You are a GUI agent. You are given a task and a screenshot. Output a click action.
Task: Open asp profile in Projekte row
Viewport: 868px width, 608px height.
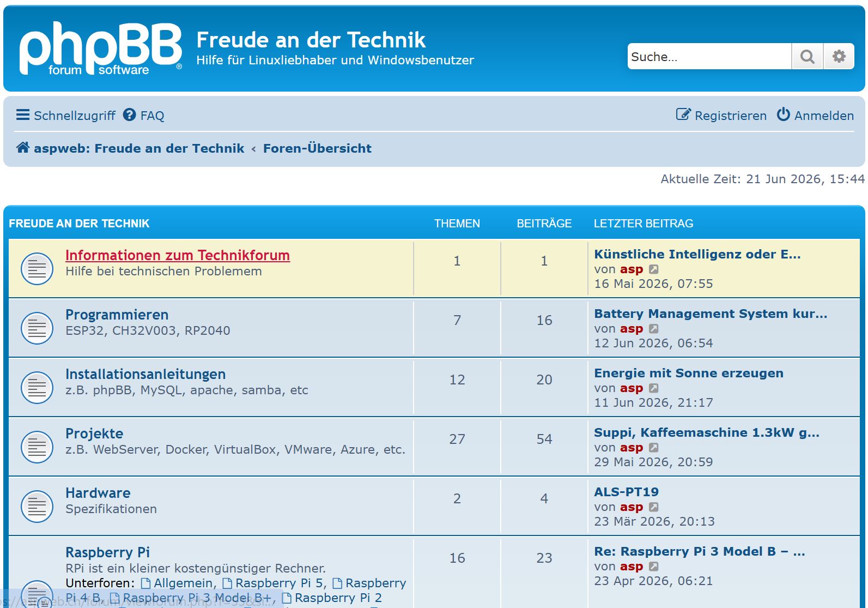coord(632,448)
